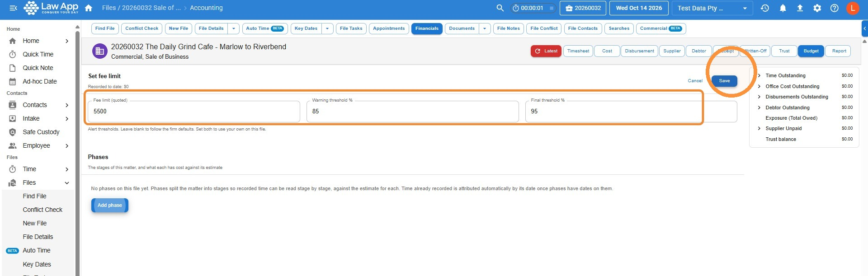Viewport: 868px width, 276px height.
Task: Save the fee limit
Action: pyautogui.click(x=724, y=81)
